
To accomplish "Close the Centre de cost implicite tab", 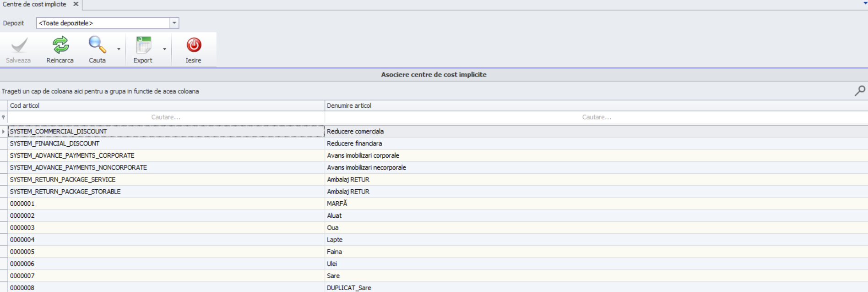I will pos(76,4).
